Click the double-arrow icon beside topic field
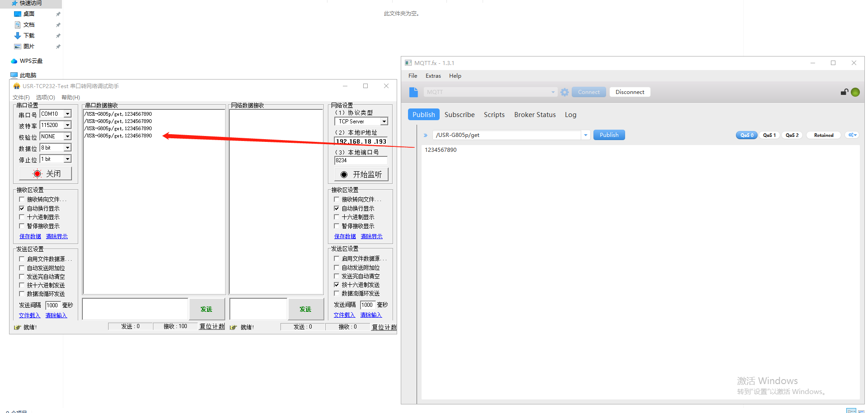This screenshot has height=413, width=868. tap(426, 135)
